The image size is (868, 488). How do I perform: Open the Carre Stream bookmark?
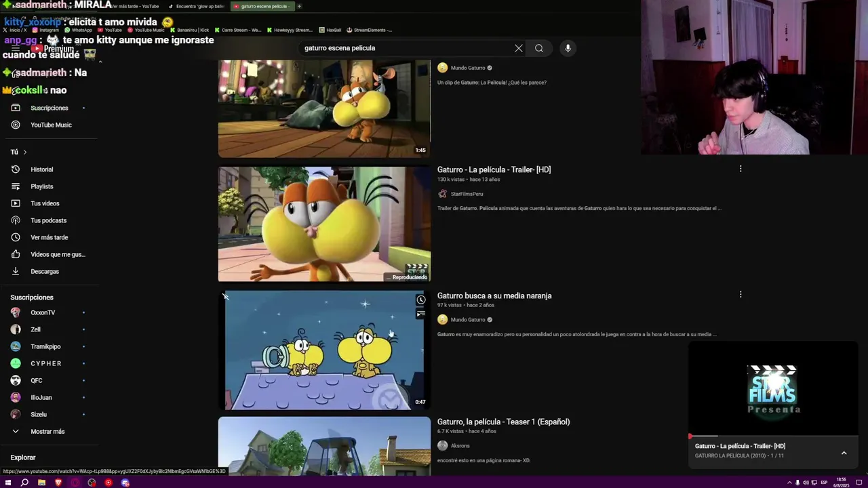click(237, 30)
